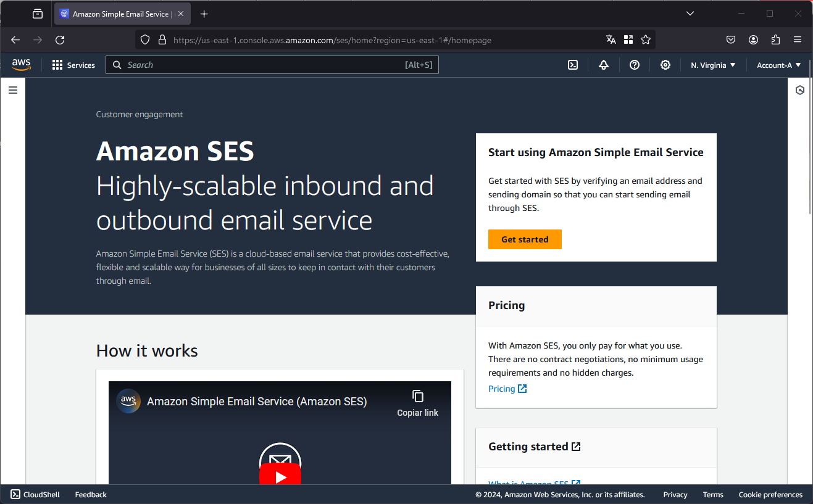Open the list all tabs chevron

(690, 14)
